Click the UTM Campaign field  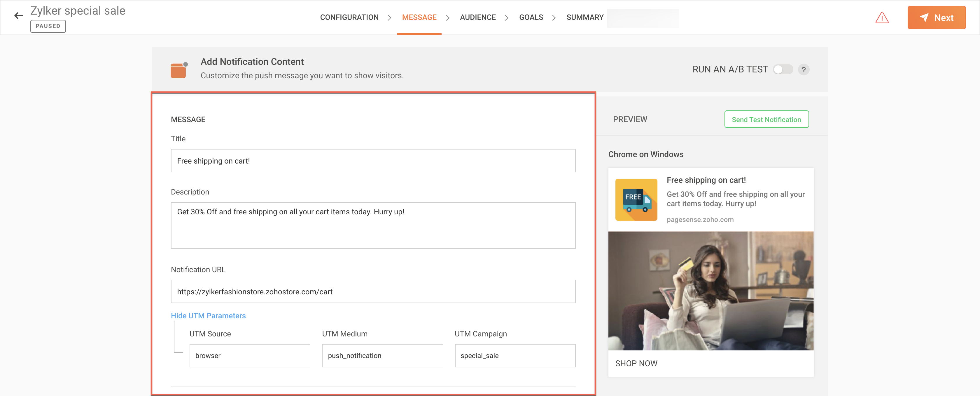[x=515, y=356]
